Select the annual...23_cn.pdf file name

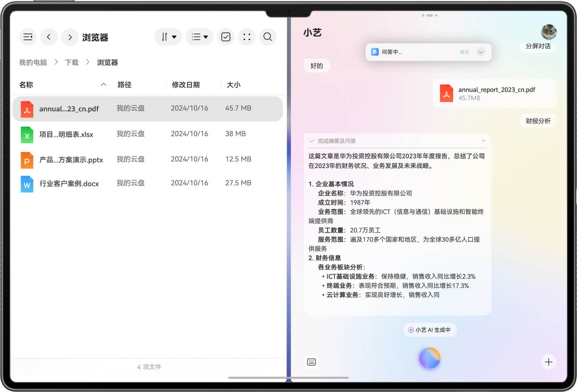click(x=69, y=109)
